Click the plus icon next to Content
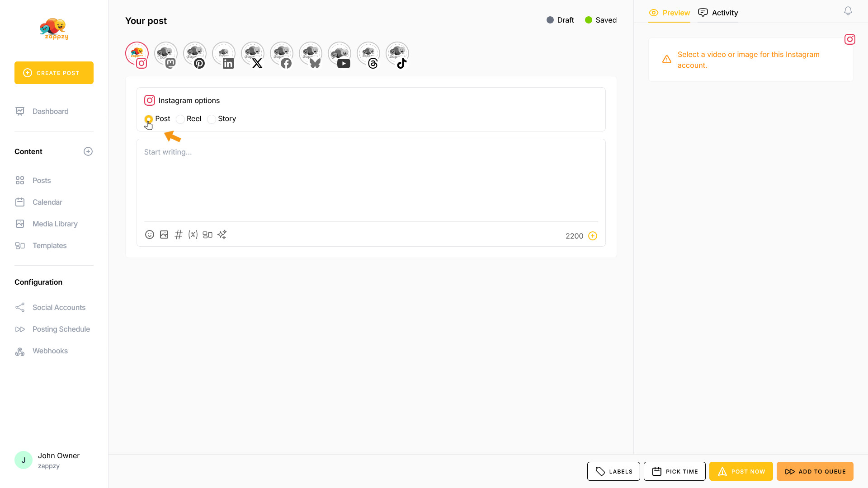Image resolution: width=868 pixels, height=488 pixels. pyautogui.click(x=88, y=151)
